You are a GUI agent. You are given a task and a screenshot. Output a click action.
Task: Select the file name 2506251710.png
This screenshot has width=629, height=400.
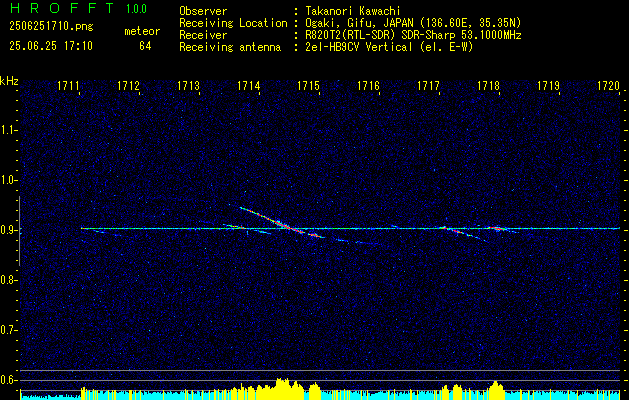pos(51,27)
